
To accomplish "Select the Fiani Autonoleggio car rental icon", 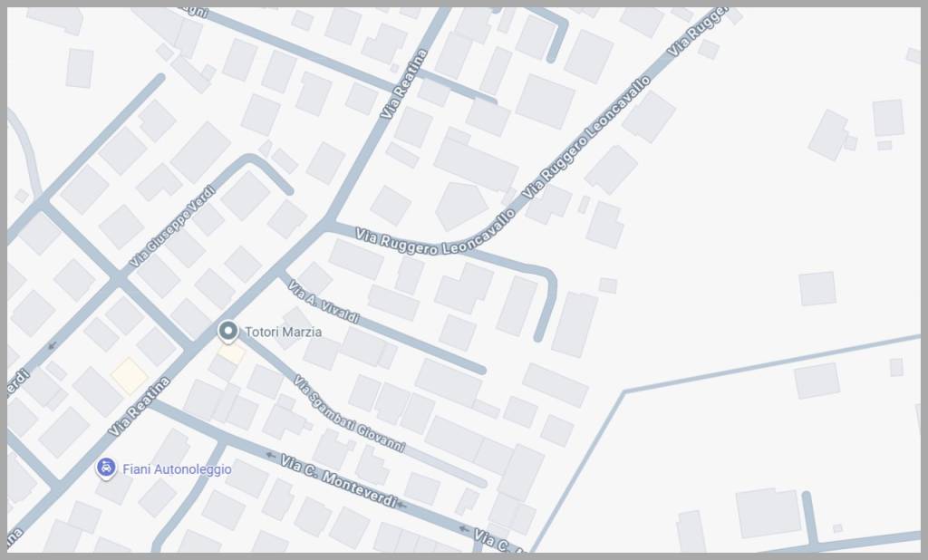I will click(106, 468).
